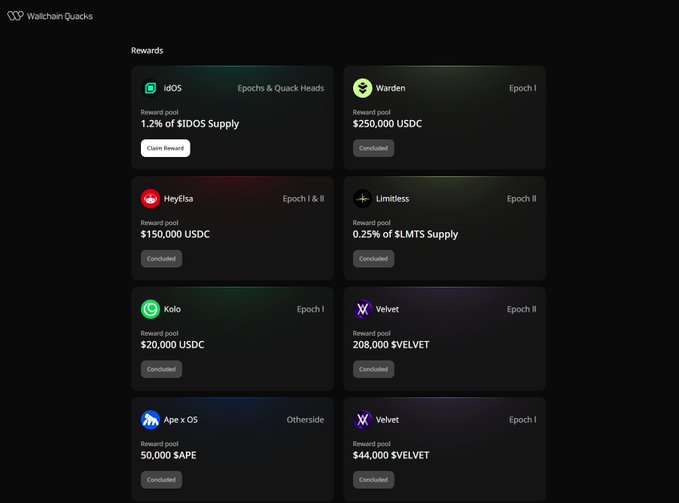Screen dimensions: 679x503
Task: Select the Kolo project name
Action: tap(172, 309)
